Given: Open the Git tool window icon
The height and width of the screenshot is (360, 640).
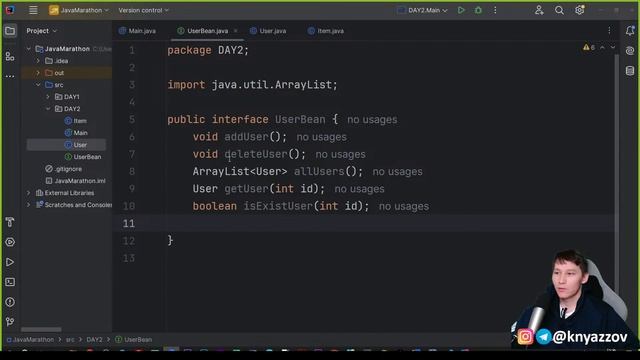Looking at the screenshot, I should coord(10,322).
